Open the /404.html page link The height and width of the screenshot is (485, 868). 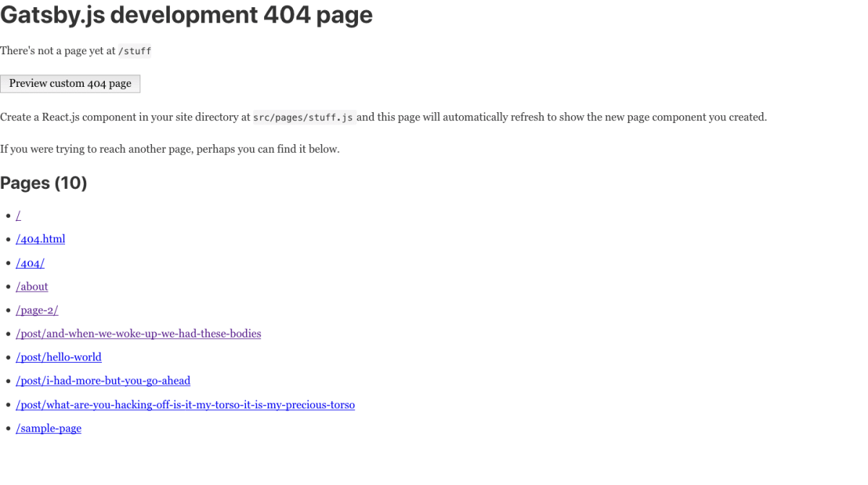coord(41,239)
